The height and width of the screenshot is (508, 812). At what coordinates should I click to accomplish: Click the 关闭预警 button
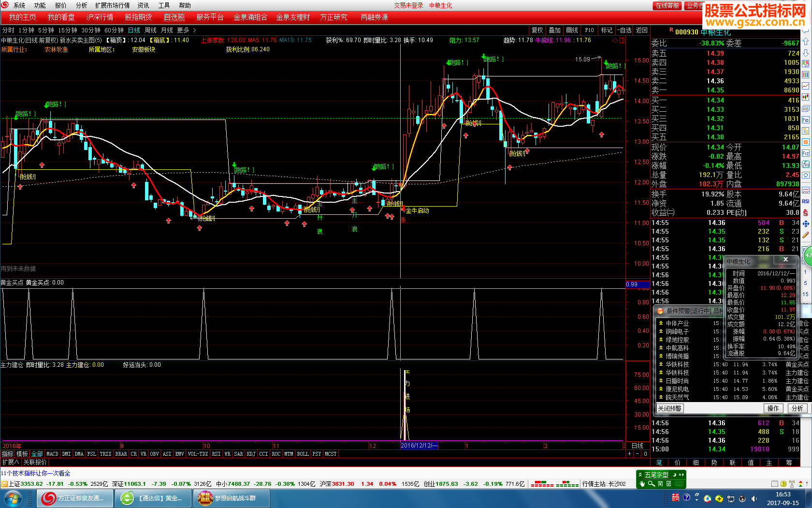[669, 408]
